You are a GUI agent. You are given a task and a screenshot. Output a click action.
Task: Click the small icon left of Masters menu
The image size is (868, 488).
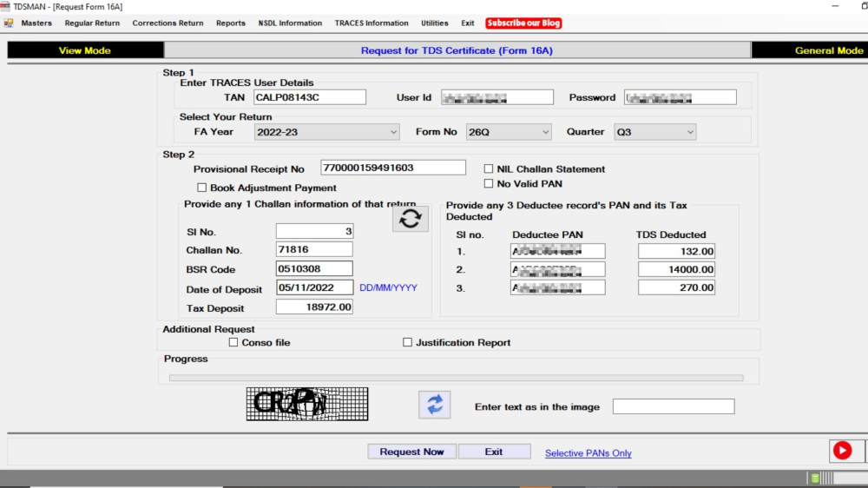[x=9, y=23]
